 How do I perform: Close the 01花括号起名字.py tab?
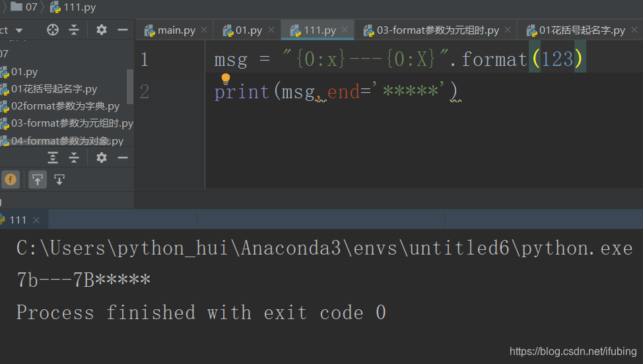pyautogui.click(x=634, y=30)
